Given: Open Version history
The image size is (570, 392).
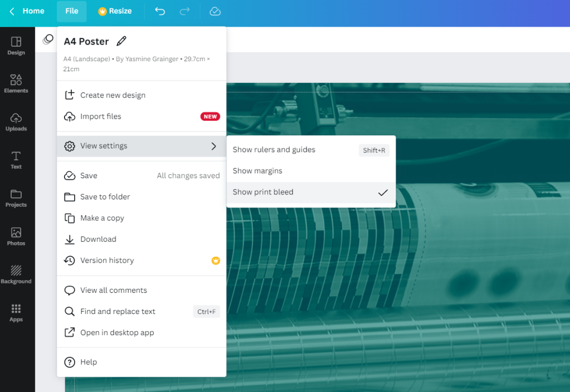Looking at the screenshot, I should pyautogui.click(x=141, y=261).
